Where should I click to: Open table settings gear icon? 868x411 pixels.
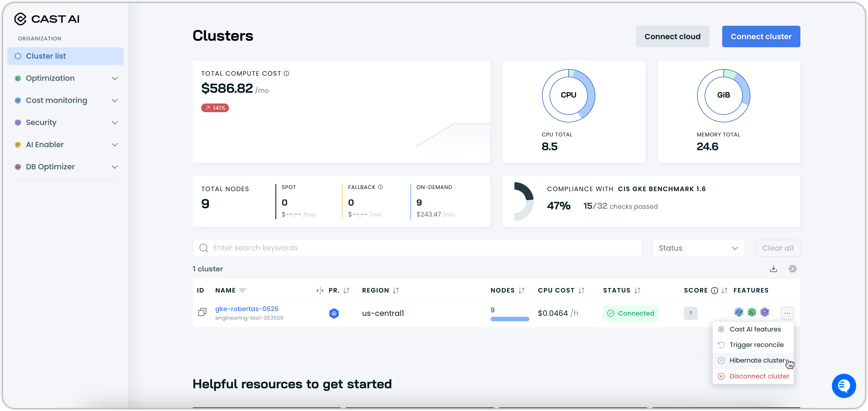tap(793, 269)
